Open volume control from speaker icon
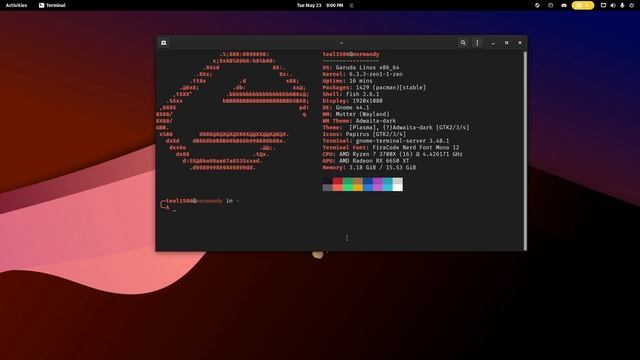This screenshot has width=640, height=360. pyautogui.click(x=613, y=5)
